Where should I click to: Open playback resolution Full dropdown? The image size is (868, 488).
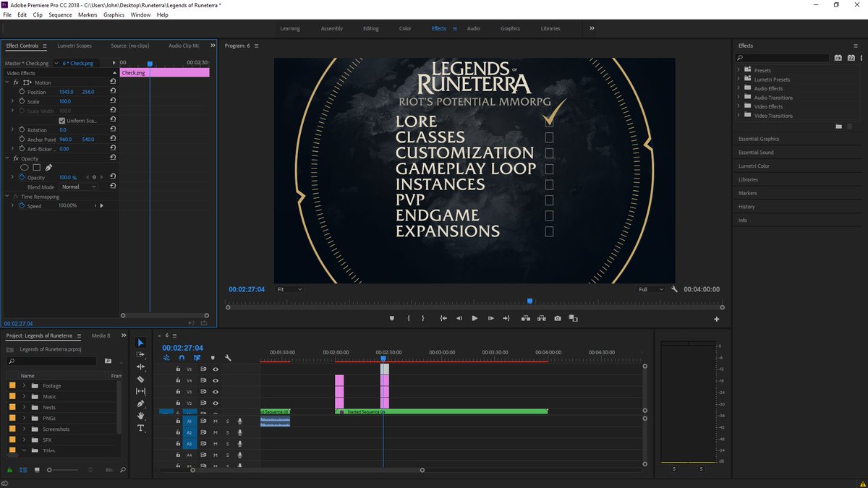(x=650, y=289)
